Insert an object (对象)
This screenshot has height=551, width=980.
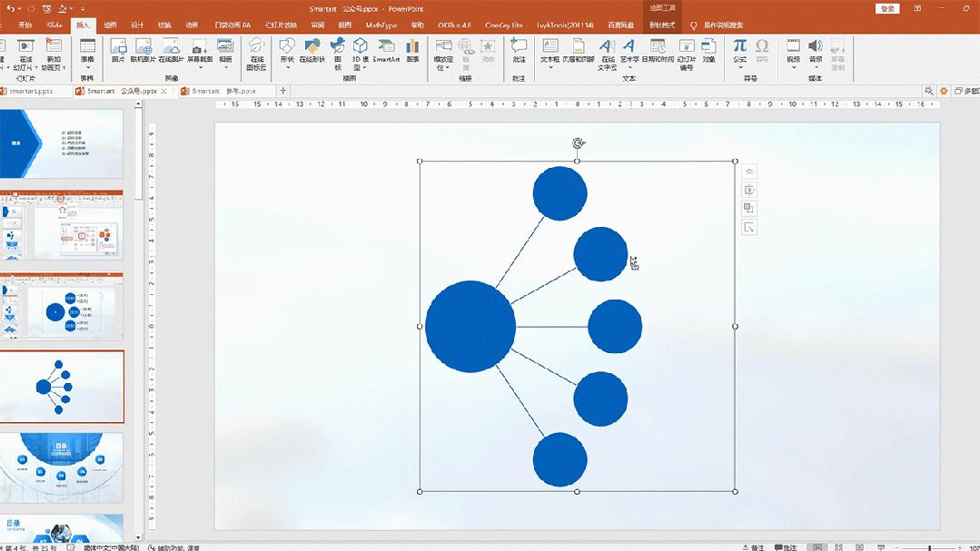(x=708, y=50)
